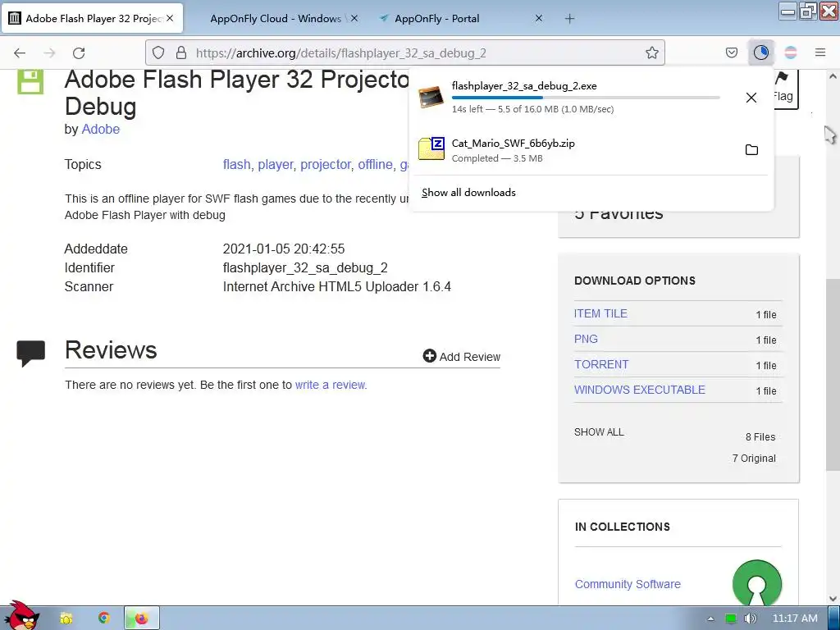Click the Cat_Mario zip file icon
This screenshot has width=840, height=630.
pyautogui.click(x=431, y=148)
